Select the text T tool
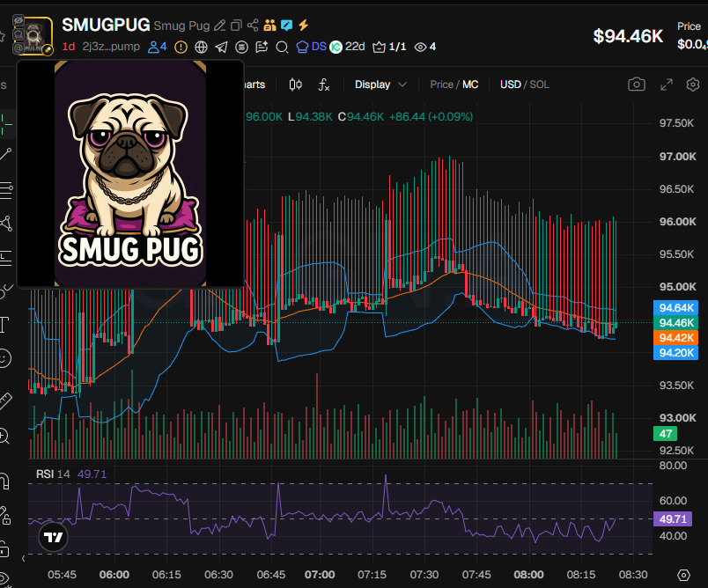 click(x=4, y=325)
